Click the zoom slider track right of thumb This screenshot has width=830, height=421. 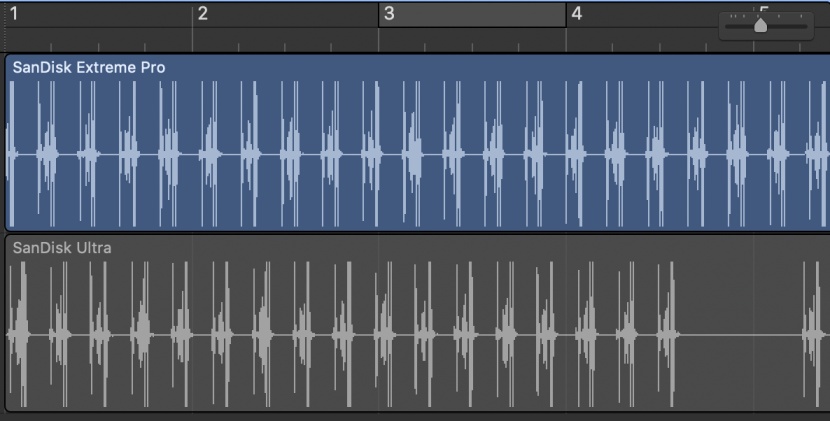[x=788, y=27]
